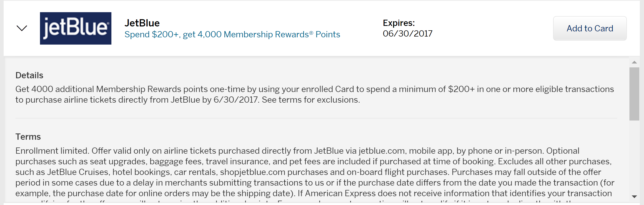Click the "See terms for exclusions" sentence
This screenshot has height=205, width=644.
311,100
